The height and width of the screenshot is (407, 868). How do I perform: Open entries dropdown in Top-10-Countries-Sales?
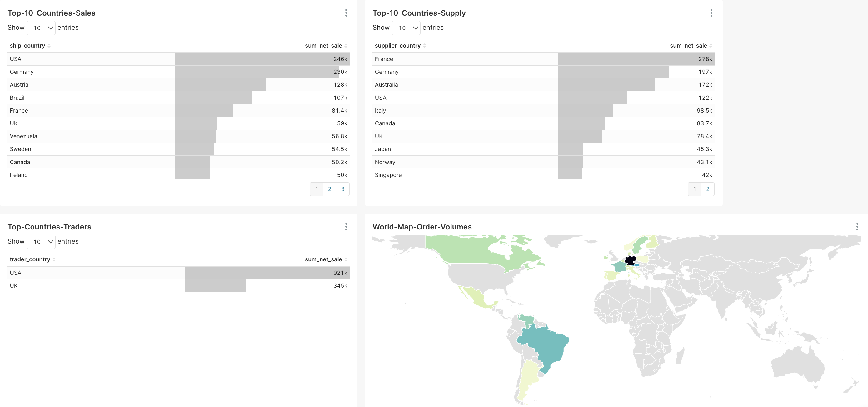[41, 28]
